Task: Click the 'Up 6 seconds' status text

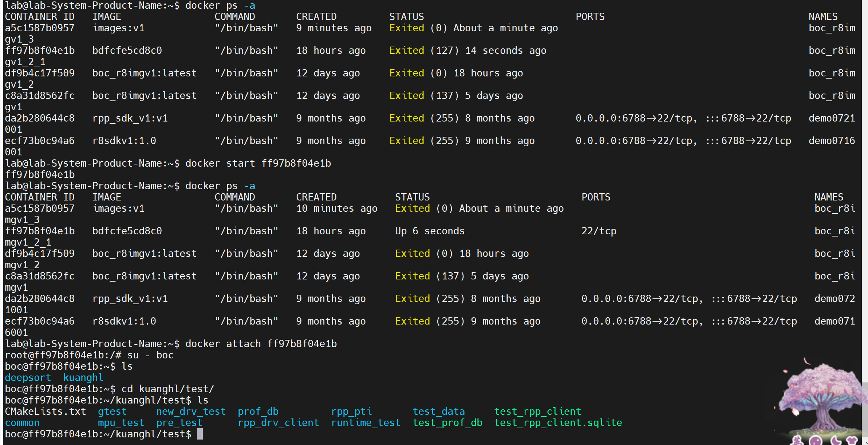Action: coord(430,231)
